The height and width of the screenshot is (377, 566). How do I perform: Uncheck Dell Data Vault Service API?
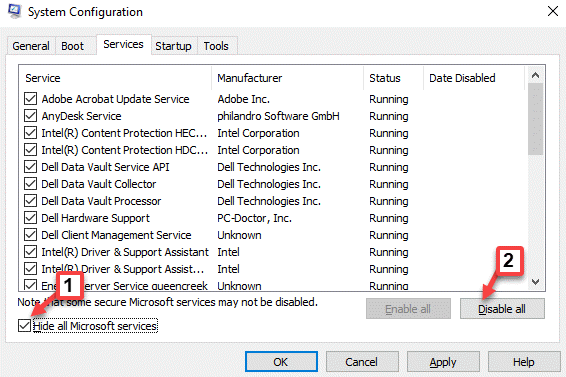[x=30, y=166]
